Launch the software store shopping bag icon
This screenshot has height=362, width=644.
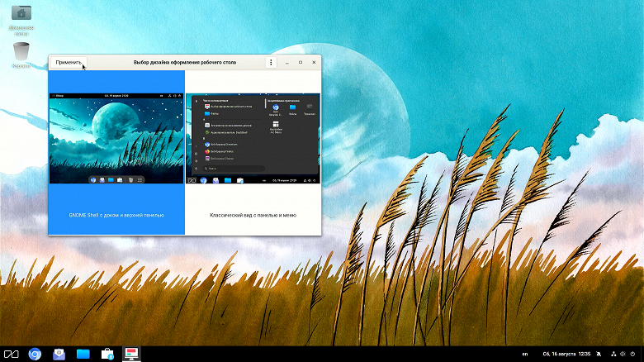pos(107,354)
